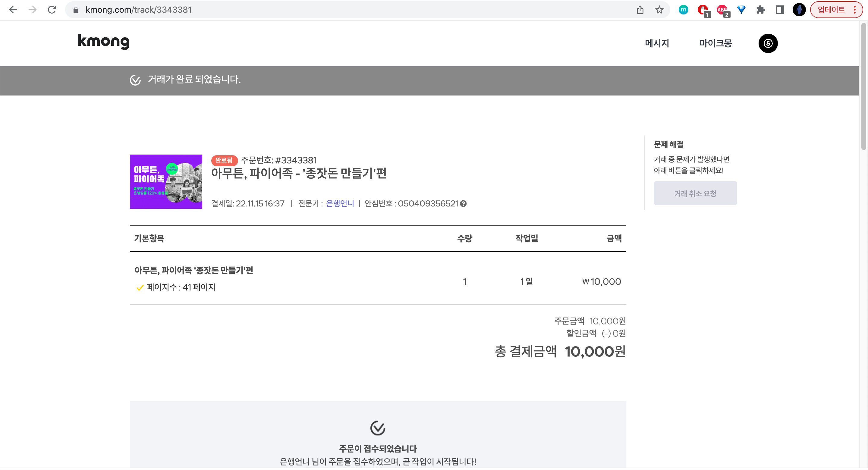Open the 은행언니 expert link
This screenshot has width=868, height=470.
[x=340, y=203]
